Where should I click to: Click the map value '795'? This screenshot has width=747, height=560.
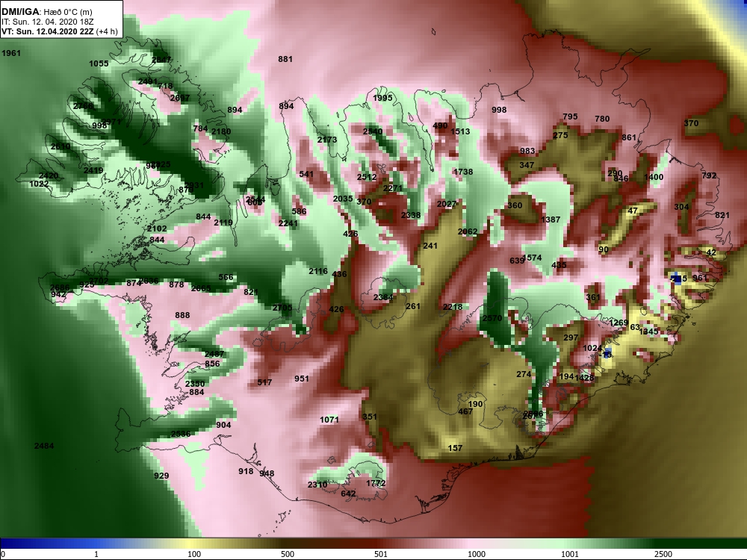click(570, 116)
